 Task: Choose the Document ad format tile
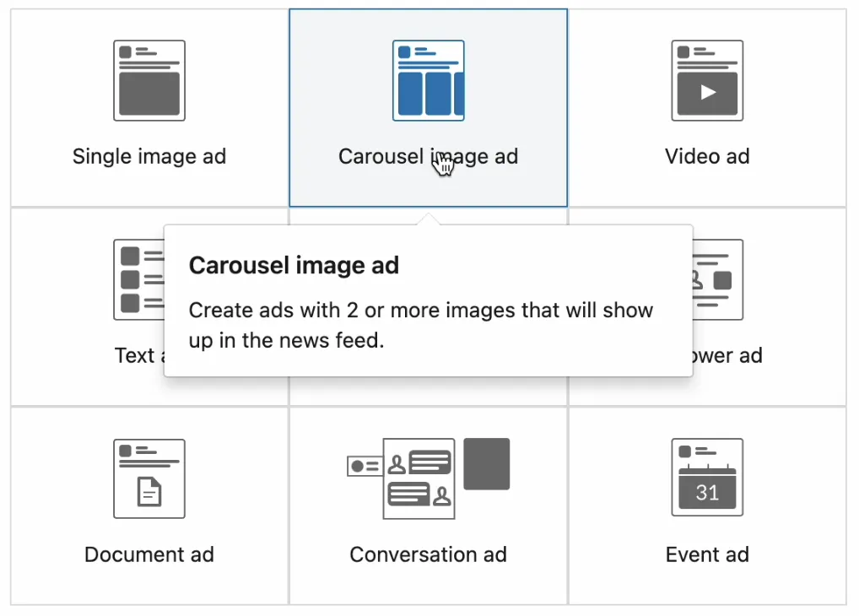point(149,506)
